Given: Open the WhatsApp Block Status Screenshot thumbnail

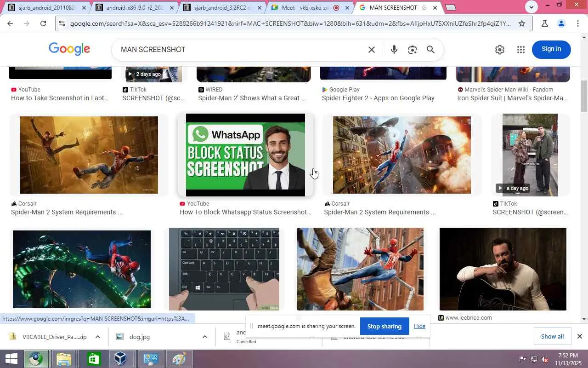Looking at the screenshot, I should pos(245,155).
